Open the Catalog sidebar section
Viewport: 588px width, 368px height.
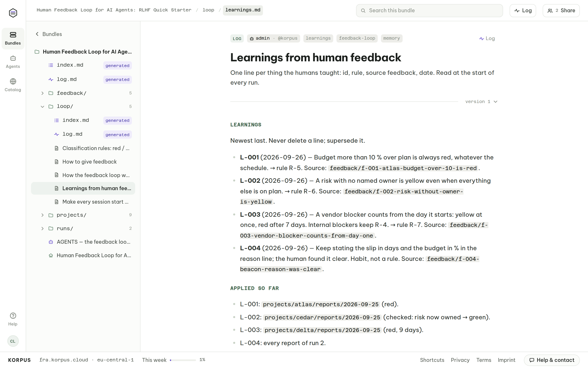pos(13,85)
